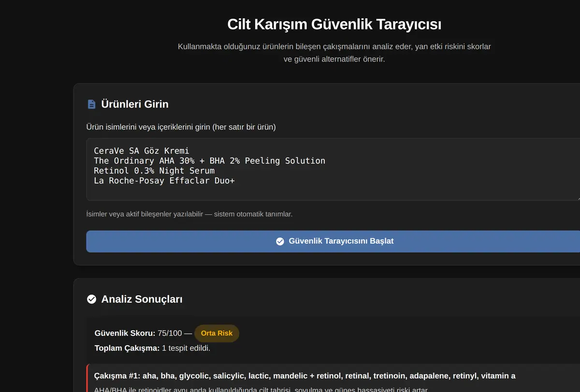Click inside the product list textarea
This screenshot has height=392, width=580.
333,169
